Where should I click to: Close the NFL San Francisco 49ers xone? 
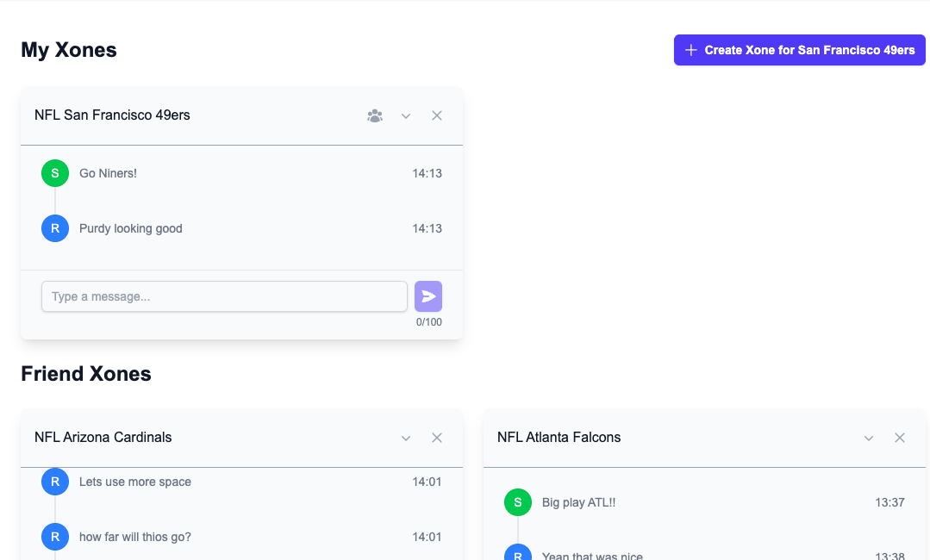[x=437, y=115]
